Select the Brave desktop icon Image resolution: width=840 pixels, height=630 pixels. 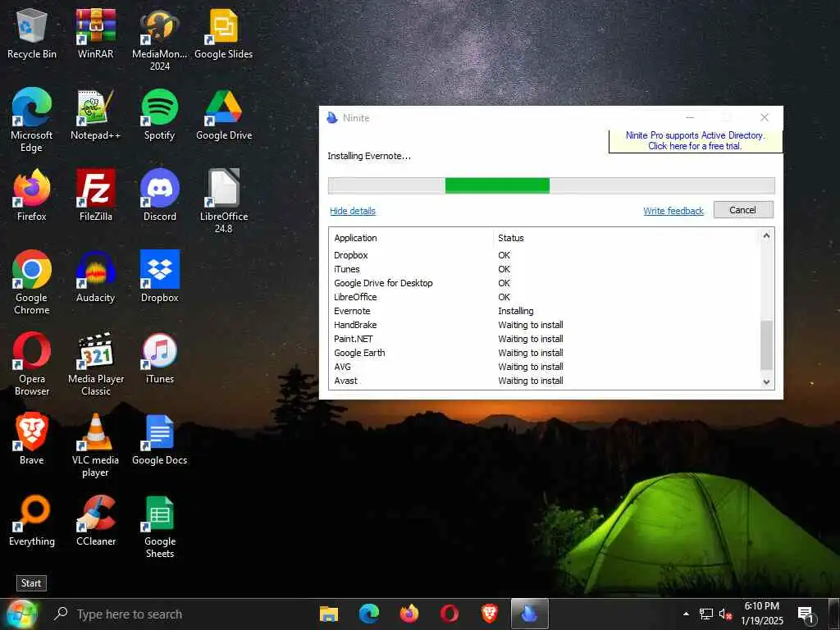(x=32, y=440)
